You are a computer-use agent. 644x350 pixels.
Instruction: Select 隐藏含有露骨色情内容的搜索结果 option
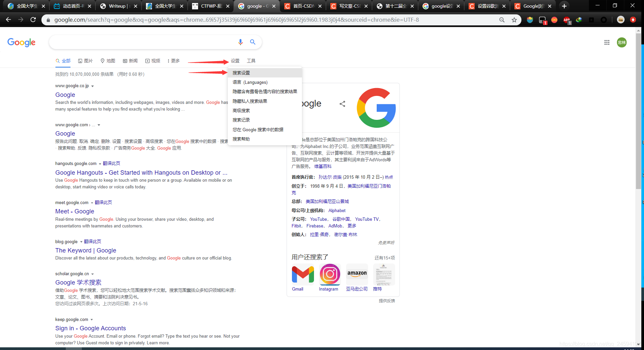coord(265,92)
